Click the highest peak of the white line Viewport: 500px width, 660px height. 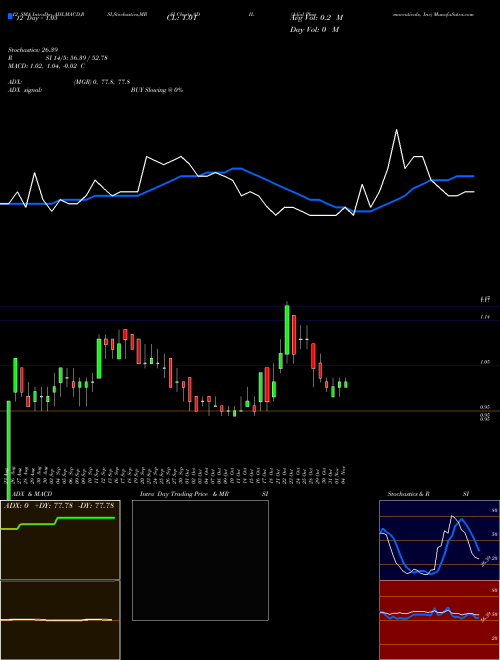[396, 130]
